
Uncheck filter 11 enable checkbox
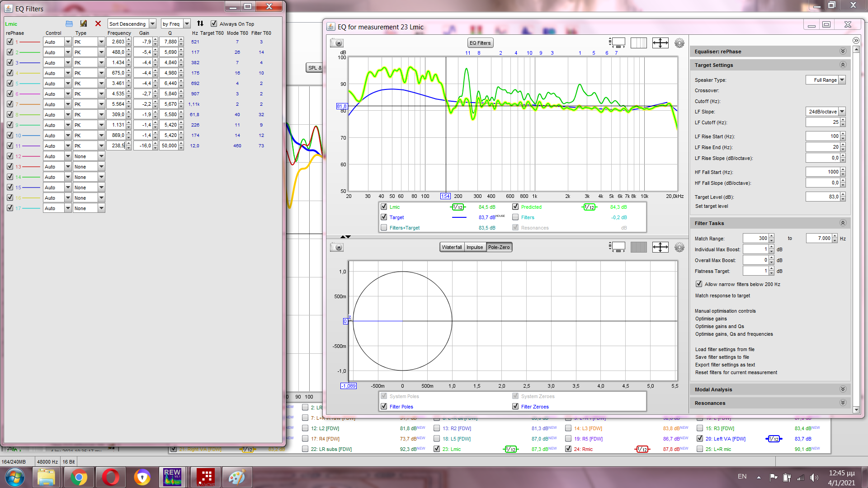coord(10,145)
